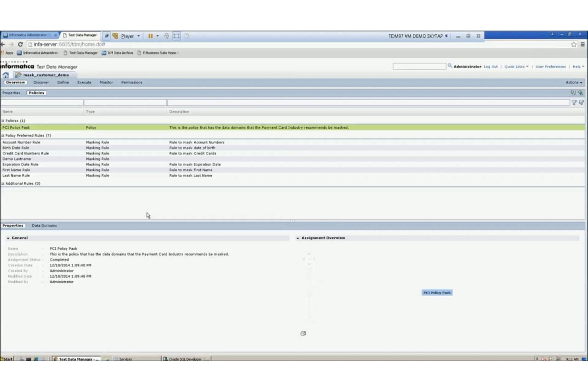588x392 pixels.
Task: Select the Credit Card Numbers Rule row
Action: coord(293,153)
